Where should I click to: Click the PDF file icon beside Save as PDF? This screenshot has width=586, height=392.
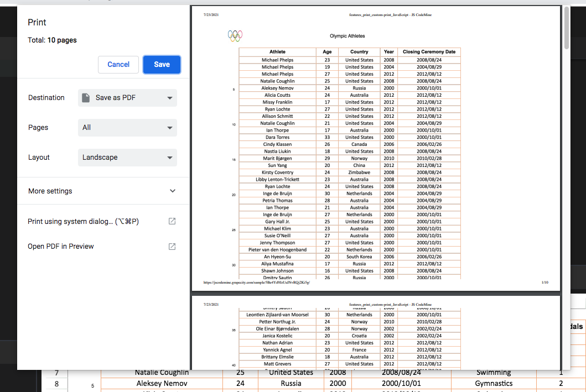(x=86, y=97)
